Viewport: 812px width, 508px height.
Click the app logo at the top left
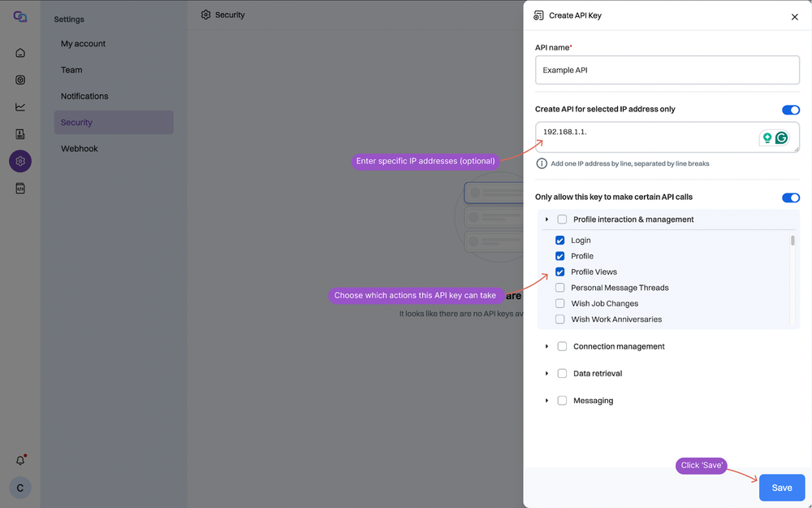point(19,15)
